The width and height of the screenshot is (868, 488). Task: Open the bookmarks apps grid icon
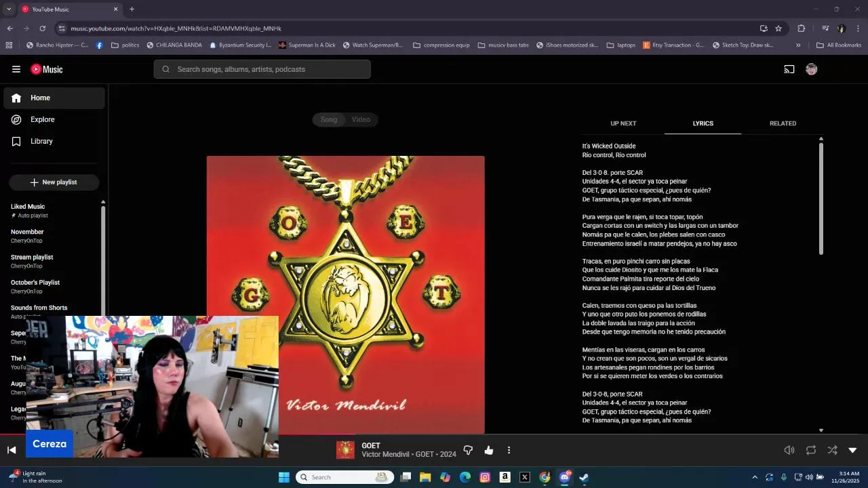click(9, 45)
